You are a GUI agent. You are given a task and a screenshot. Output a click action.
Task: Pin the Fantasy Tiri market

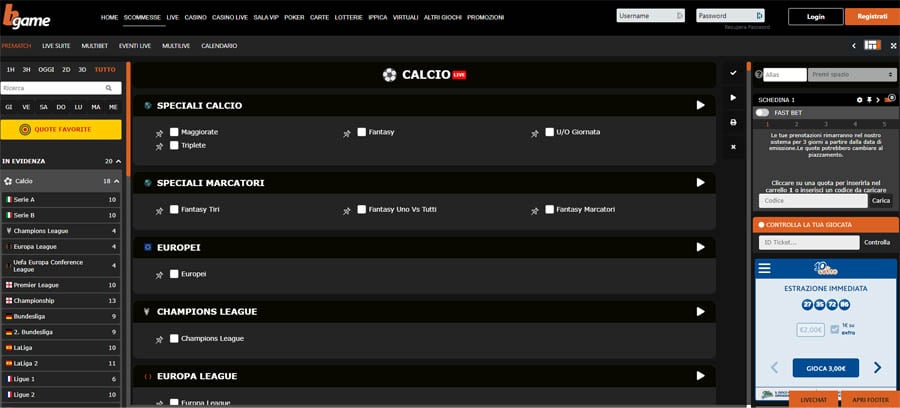[x=159, y=211]
